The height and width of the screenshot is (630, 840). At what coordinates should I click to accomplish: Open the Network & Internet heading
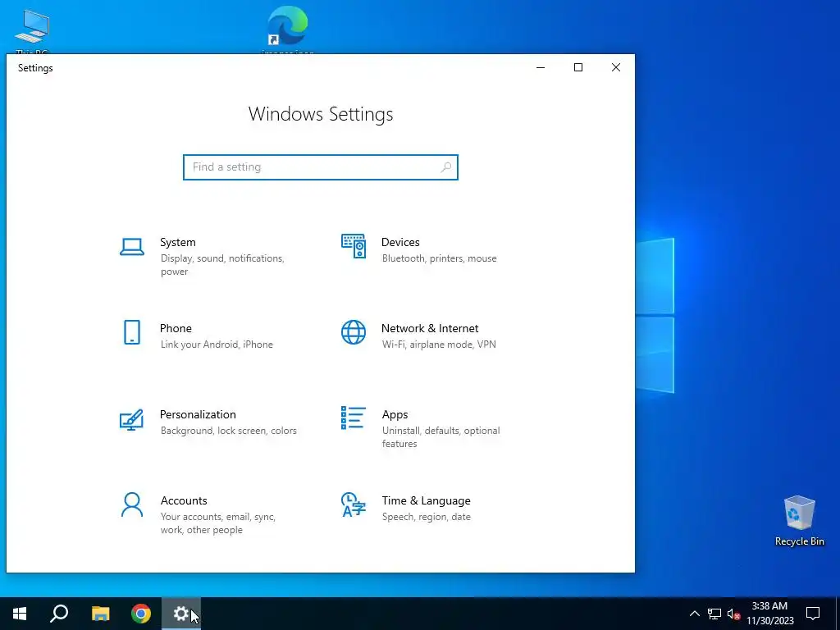tap(430, 328)
